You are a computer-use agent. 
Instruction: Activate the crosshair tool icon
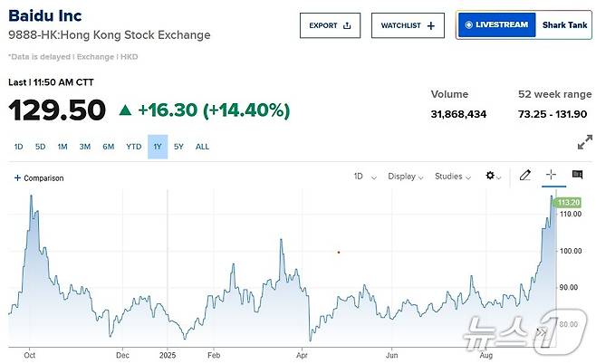(551, 176)
